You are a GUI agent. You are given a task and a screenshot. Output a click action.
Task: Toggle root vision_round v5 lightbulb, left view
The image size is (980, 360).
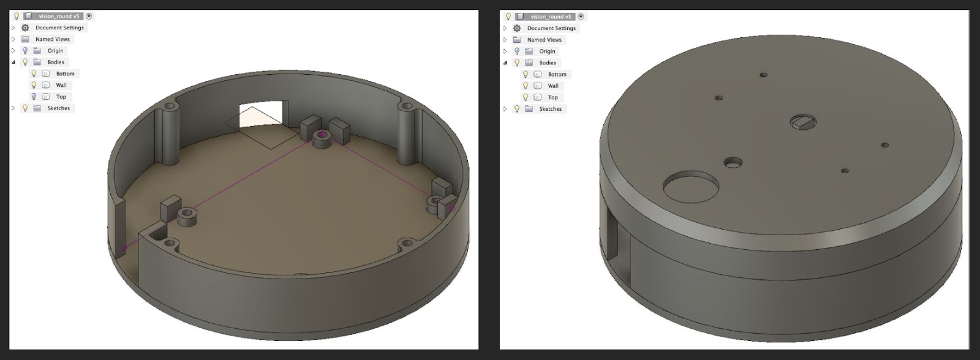[17, 16]
